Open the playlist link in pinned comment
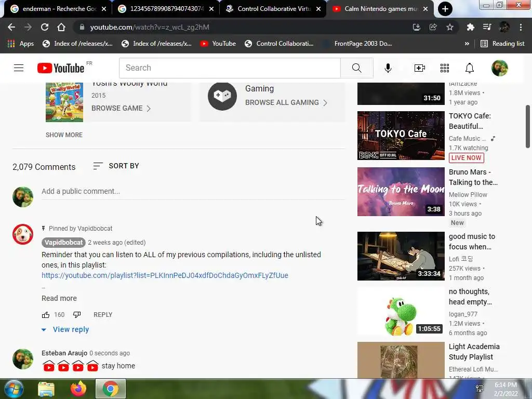The image size is (532, 399). [165, 275]
